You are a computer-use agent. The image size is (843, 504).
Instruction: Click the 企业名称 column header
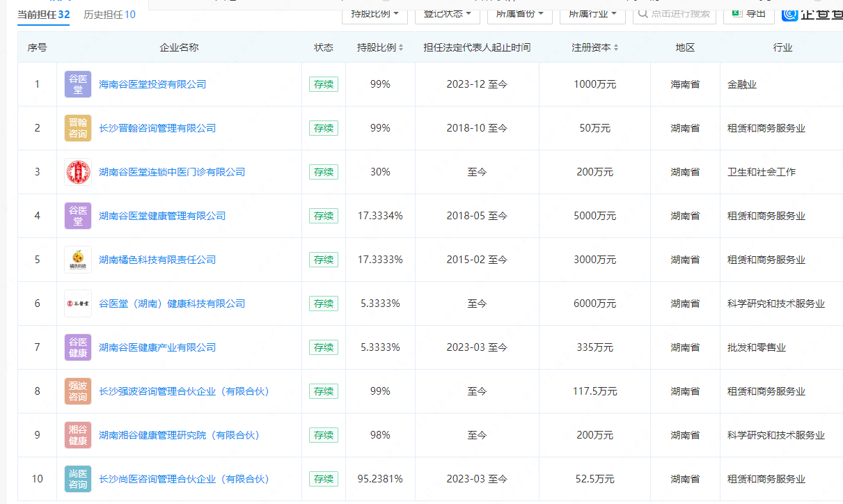pyautogui.click(x=179, y=47)
